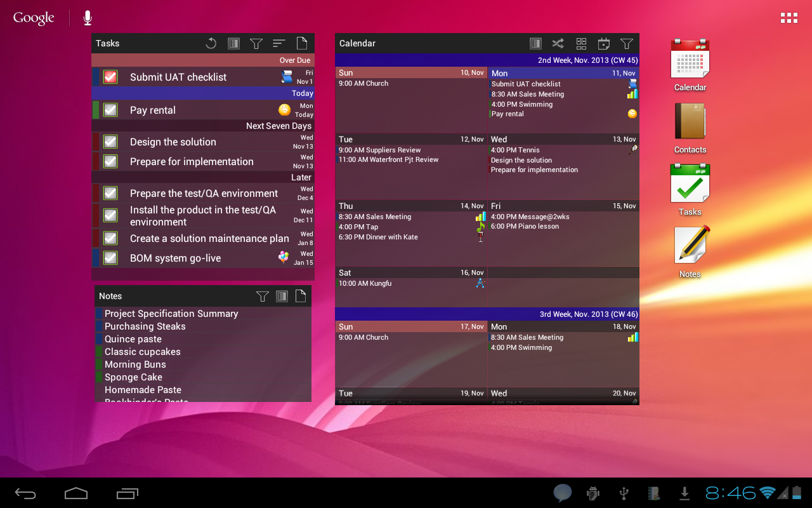The image size is (812, 508).
Task: Click the shuffle icon in Calendar header
Action: (x=558, y=43)
